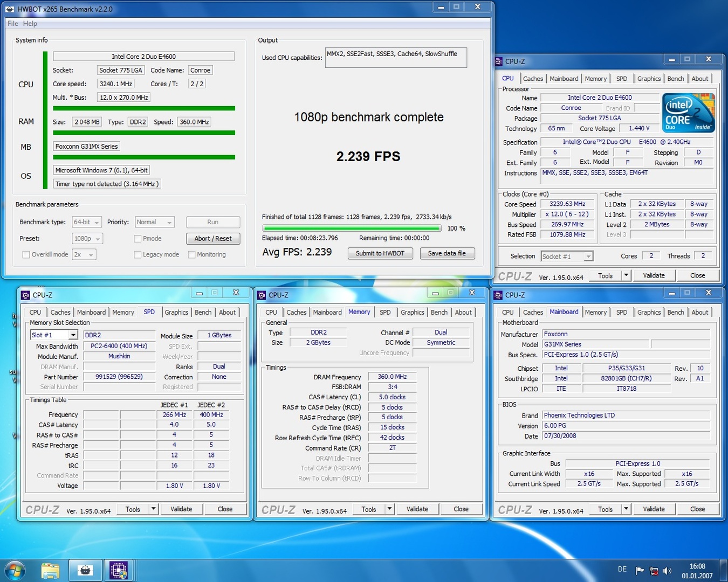Enable the Monitoring checkbox
The height and width of the screenshot is (582, 728).
pos(191,254)
